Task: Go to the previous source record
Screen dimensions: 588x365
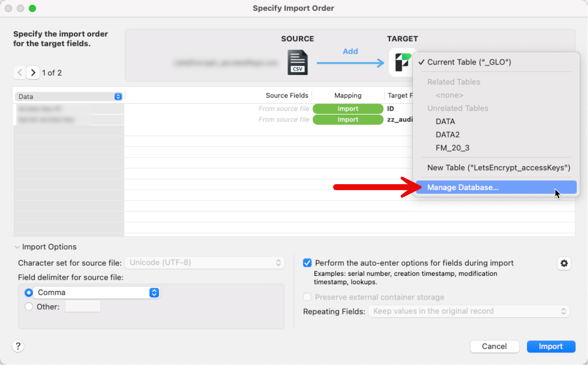Action: point(20,73)
